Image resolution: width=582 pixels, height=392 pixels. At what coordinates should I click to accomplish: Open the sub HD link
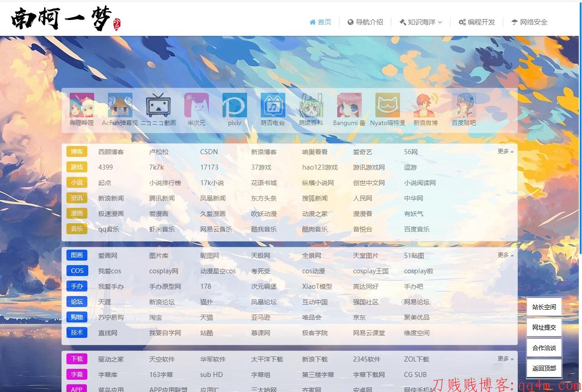[212, 375]
